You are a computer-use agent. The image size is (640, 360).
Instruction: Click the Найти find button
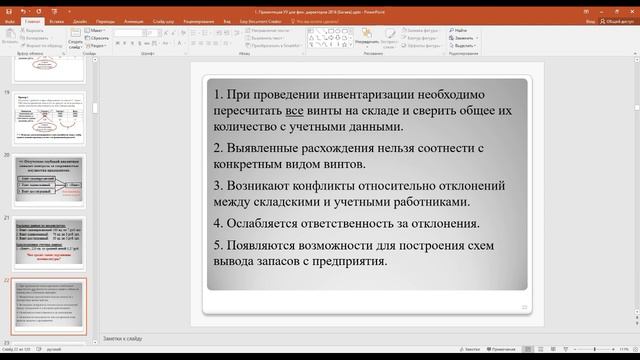click(458, 31)
